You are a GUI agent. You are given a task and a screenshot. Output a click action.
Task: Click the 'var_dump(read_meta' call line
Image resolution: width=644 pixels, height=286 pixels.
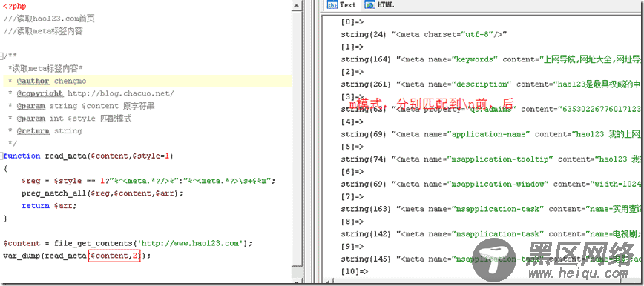pos(77,256)
